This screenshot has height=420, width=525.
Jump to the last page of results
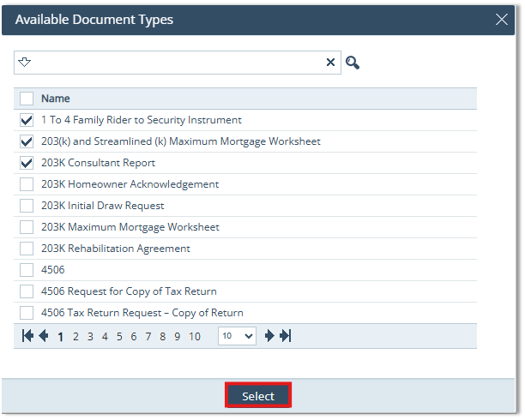[x=285, y=336]
